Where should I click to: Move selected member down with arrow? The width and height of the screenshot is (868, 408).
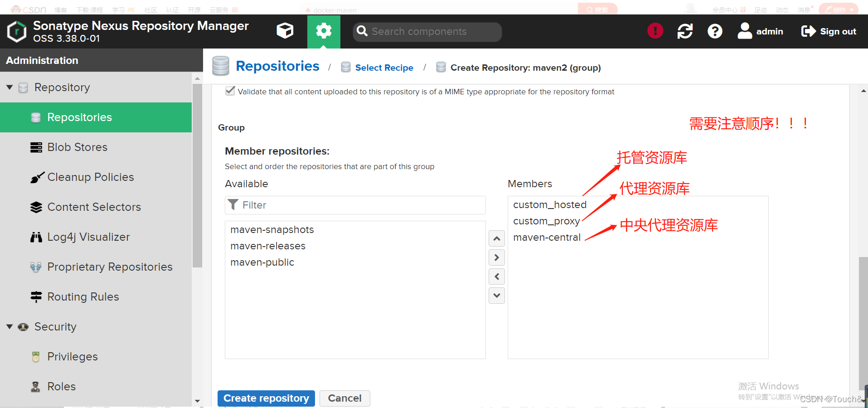(x=497, y=296)
